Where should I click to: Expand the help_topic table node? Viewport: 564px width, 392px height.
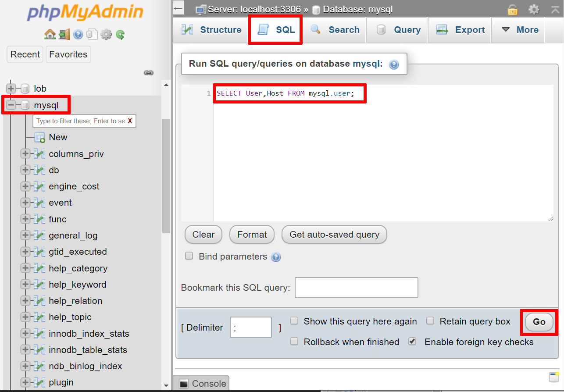[25, 317]
